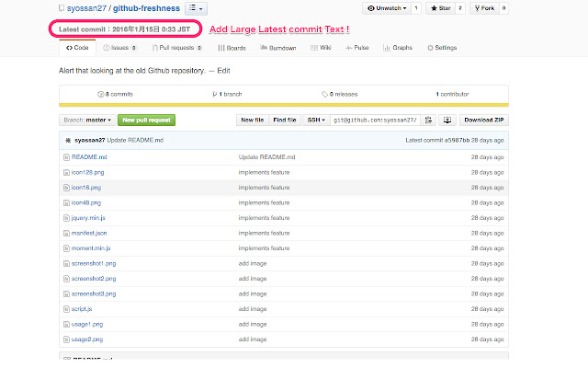Copy clone URL to clipboard icon
This screenshot has width=588, height=368.
click(x=428, y=121)
